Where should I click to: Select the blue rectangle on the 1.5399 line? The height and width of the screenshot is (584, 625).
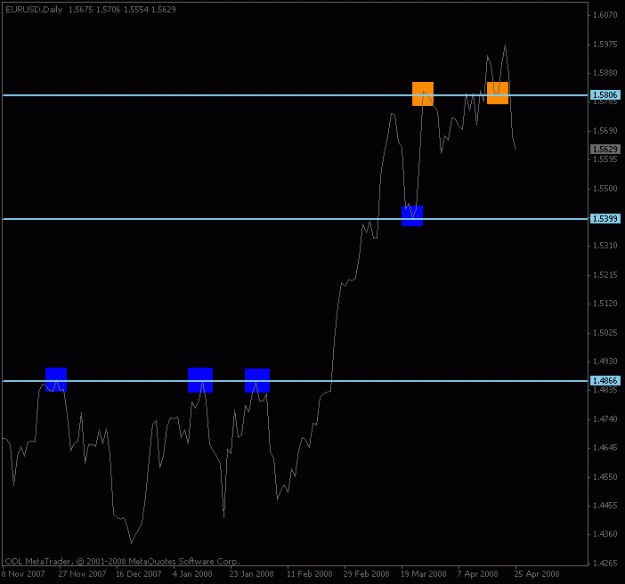412,216
